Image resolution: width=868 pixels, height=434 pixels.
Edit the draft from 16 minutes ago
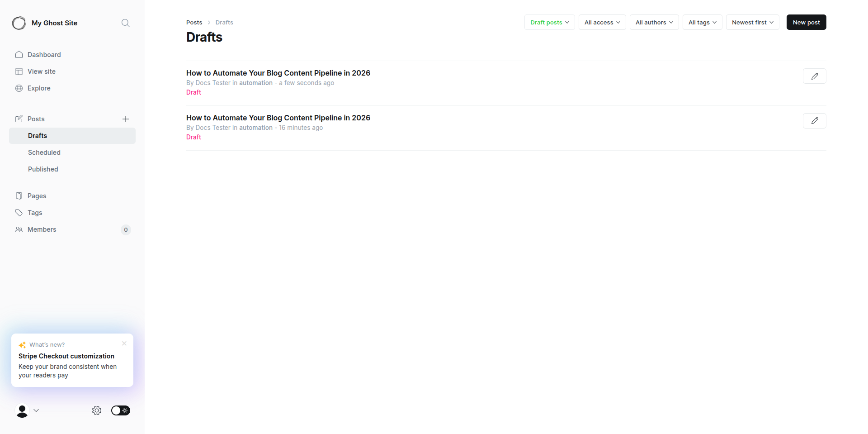(x=814, y=121)
